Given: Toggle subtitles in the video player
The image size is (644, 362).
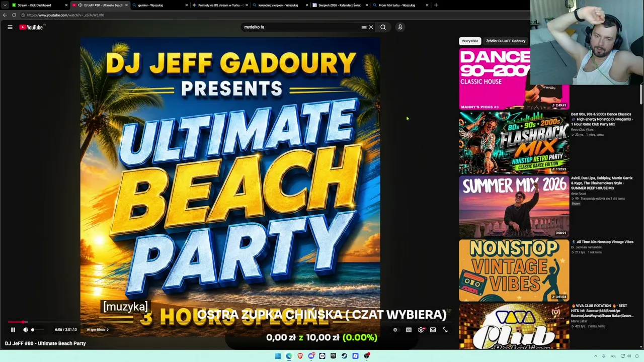Looking at the screenshot, I should pyautogui.click(x=409, y=330).
